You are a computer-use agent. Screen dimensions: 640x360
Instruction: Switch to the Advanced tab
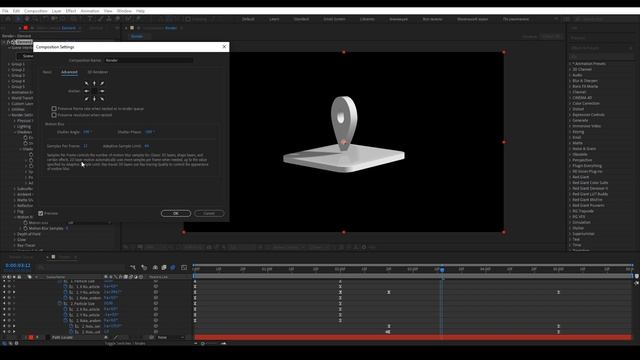[69, 72]
